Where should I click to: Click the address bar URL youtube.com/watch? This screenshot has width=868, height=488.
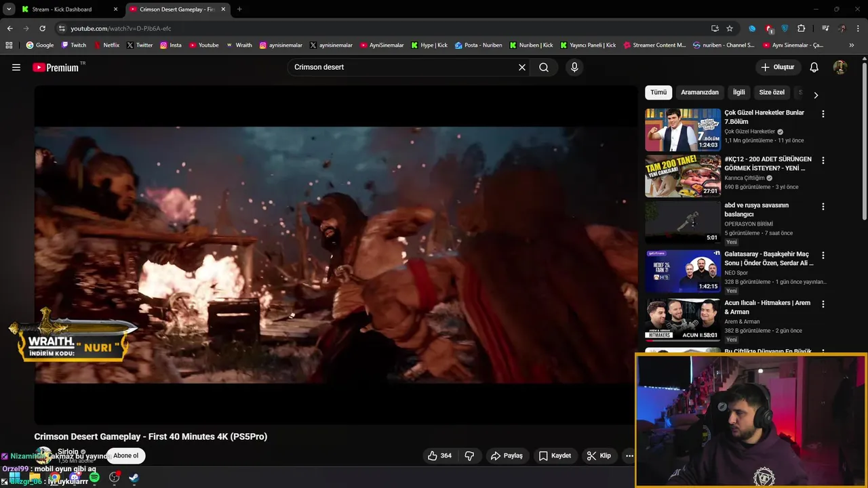click(121, 28)
